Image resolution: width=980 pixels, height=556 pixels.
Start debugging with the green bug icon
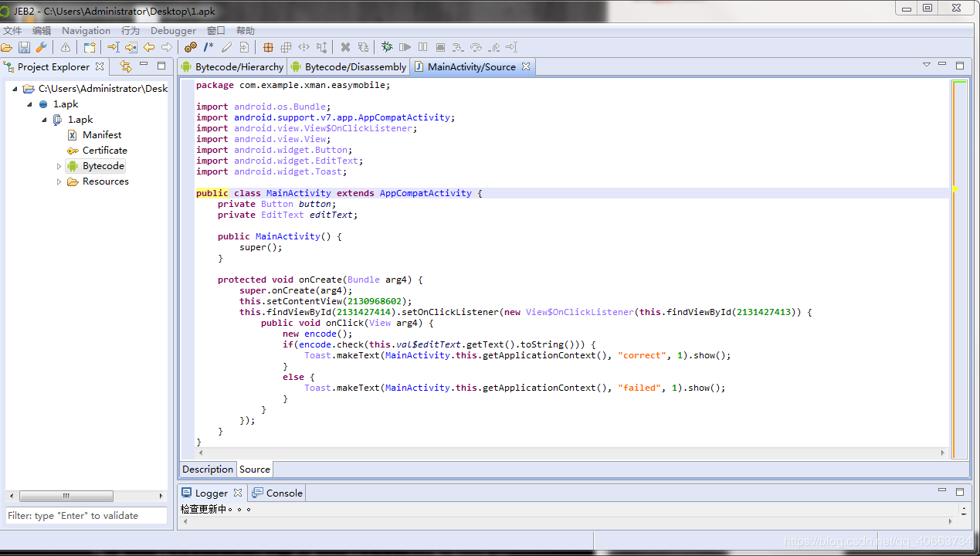387,47
